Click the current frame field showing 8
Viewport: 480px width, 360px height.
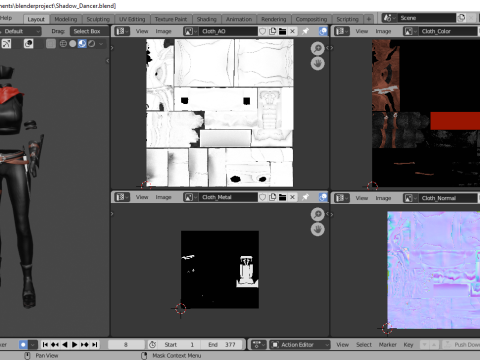[x=126, y=344]
